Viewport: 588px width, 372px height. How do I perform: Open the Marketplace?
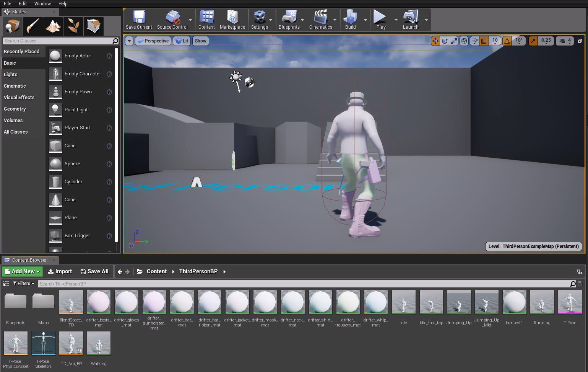click(x=232, y=19)
